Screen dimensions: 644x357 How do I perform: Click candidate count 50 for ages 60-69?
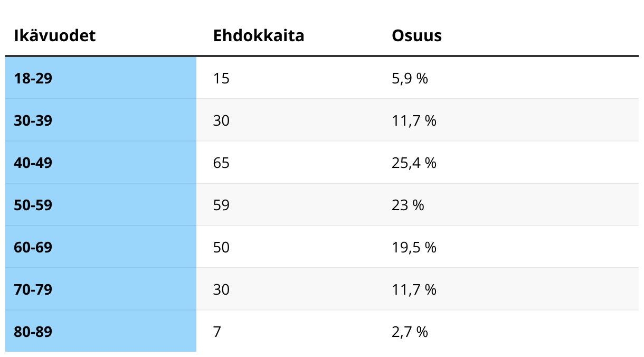pos(221,248)
